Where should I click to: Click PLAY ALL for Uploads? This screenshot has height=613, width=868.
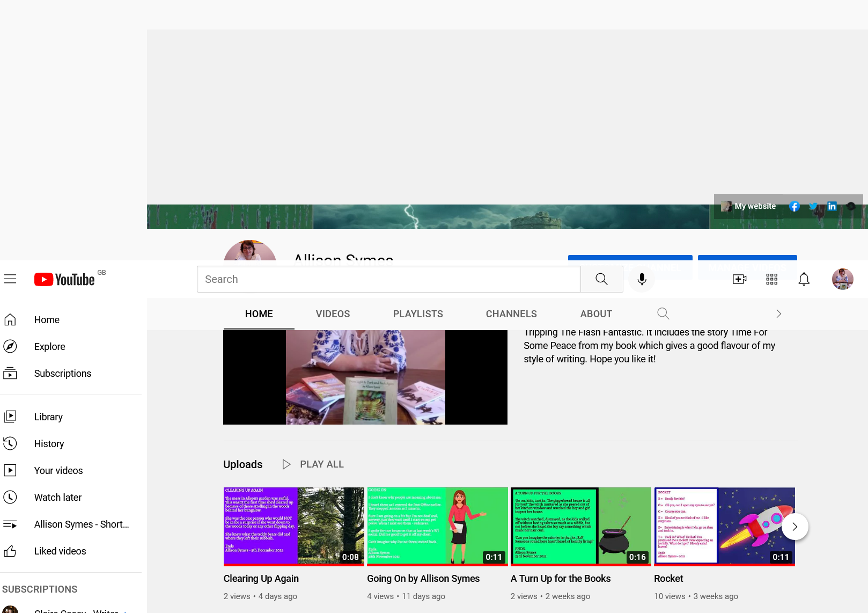(313, 464)
